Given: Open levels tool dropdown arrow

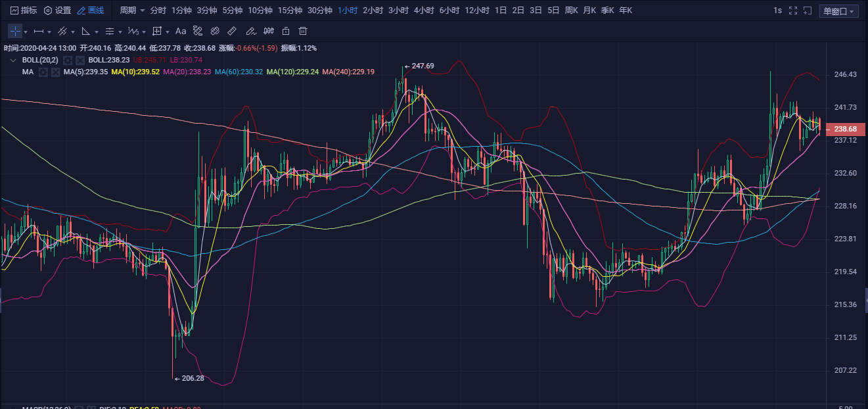Looking at the screenshot, I should click(120, 32).
